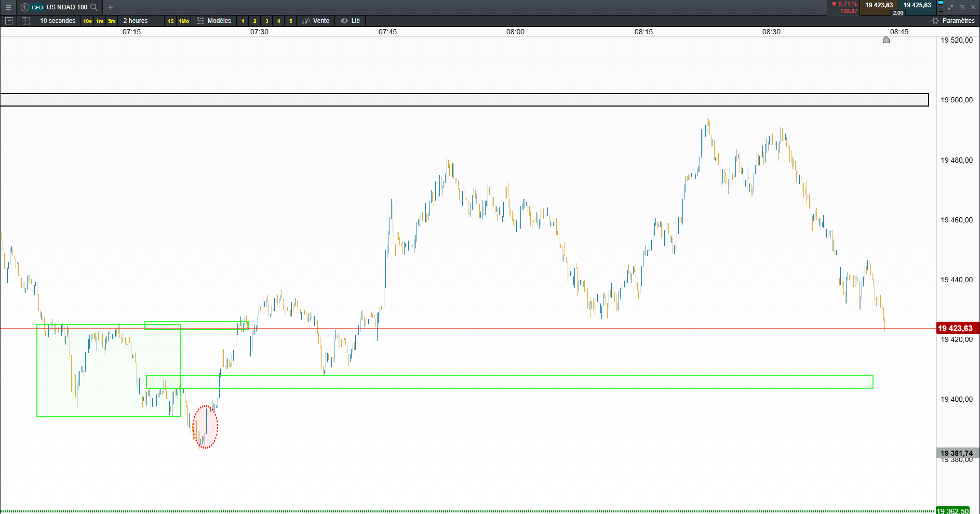Apply template number 2
The width and height of the screenshot is (980, 514).
click(254, 21)
